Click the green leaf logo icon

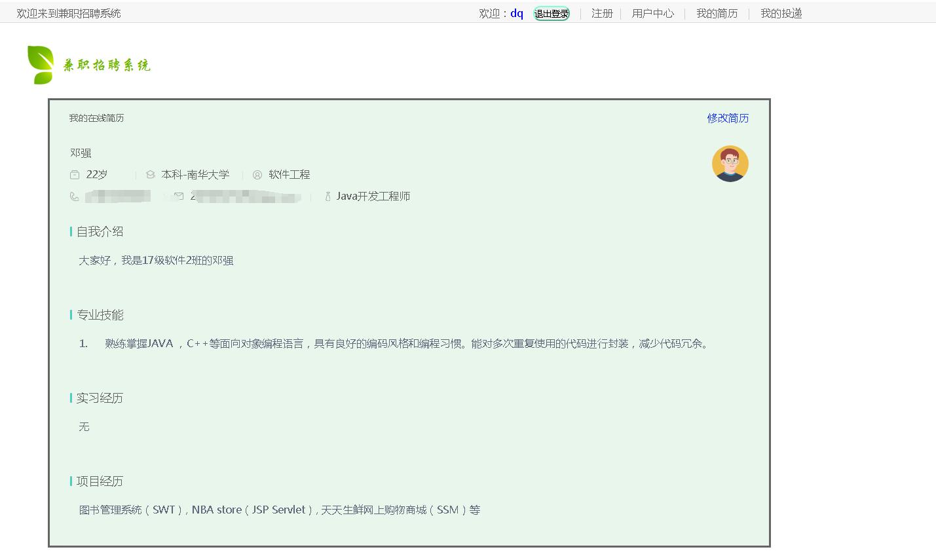pos(41,64)
